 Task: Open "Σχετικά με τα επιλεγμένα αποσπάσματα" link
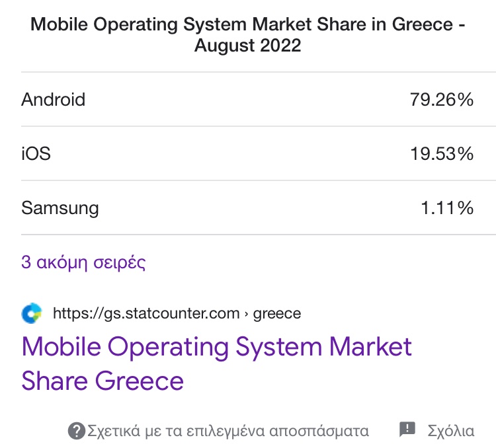[x=228, y=431]
